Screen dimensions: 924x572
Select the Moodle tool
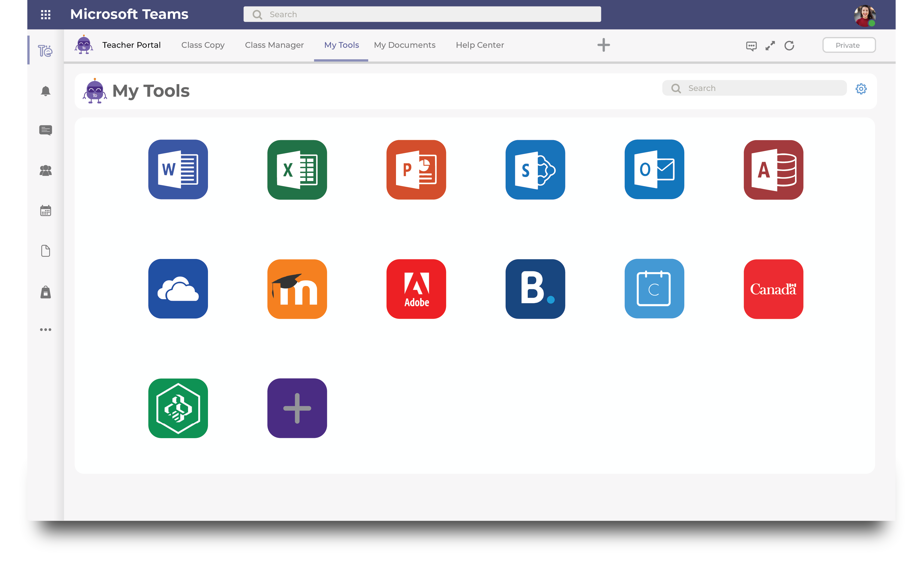pos(297,289)
